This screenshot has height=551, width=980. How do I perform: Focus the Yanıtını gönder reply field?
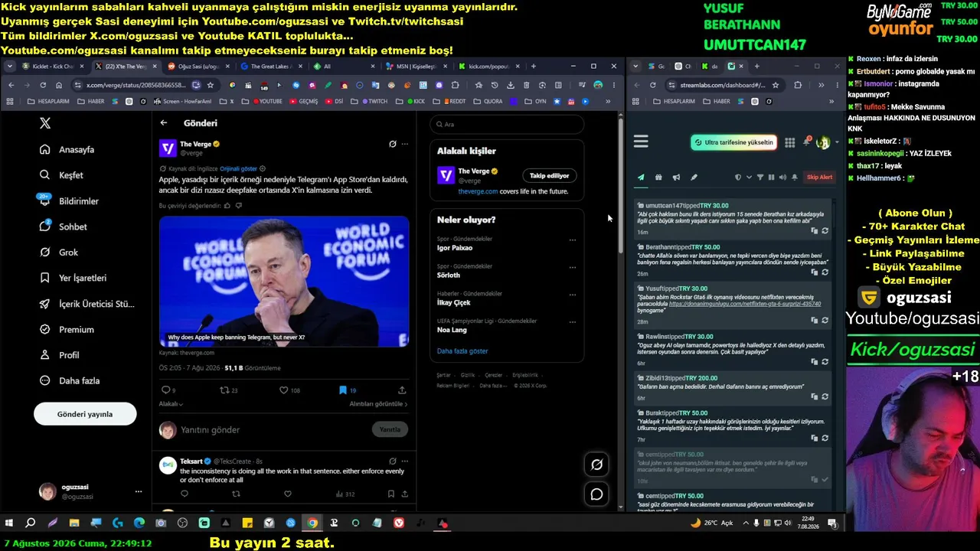coord(272,430)
